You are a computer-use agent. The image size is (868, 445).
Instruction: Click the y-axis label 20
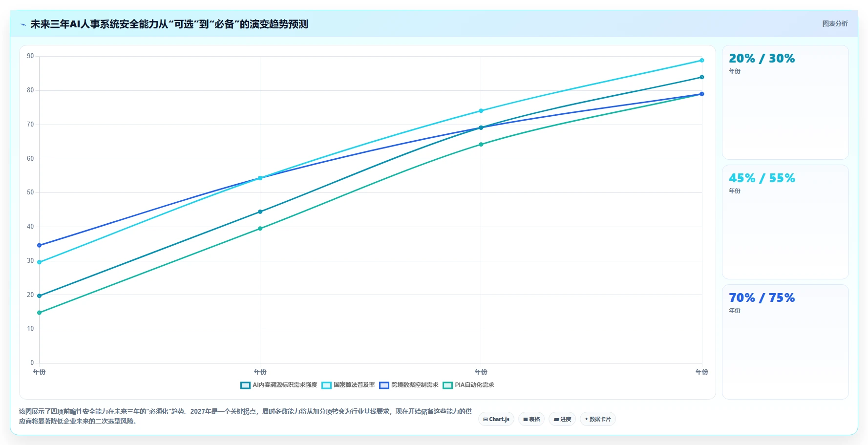click(x=30, y=295)
